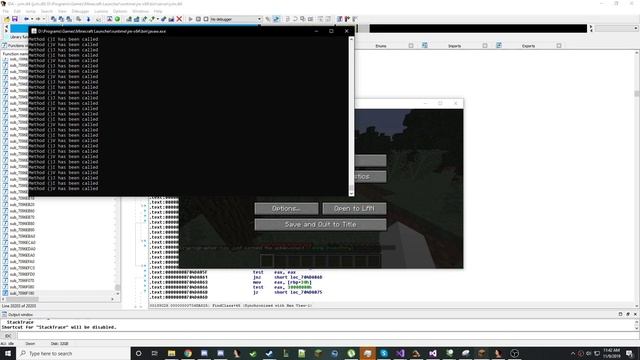Click the IDA save database icon
This screenshot has height=360, width=640.
coord(15,19)
